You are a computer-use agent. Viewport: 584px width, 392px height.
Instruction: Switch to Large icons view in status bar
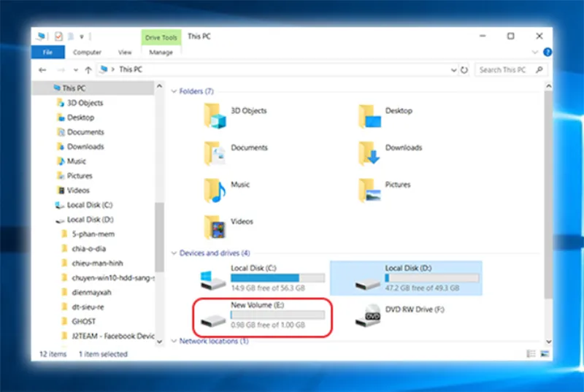pos(545,353)
